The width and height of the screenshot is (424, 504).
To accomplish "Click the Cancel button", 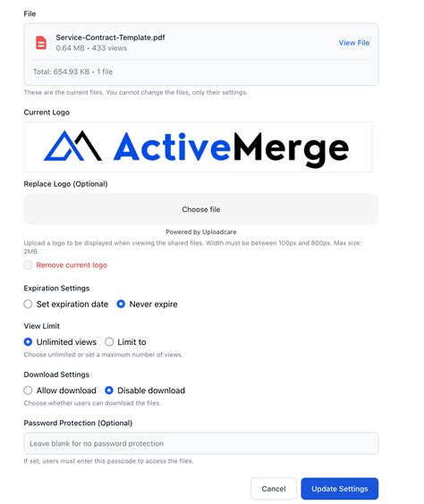I will click(274, 489).
